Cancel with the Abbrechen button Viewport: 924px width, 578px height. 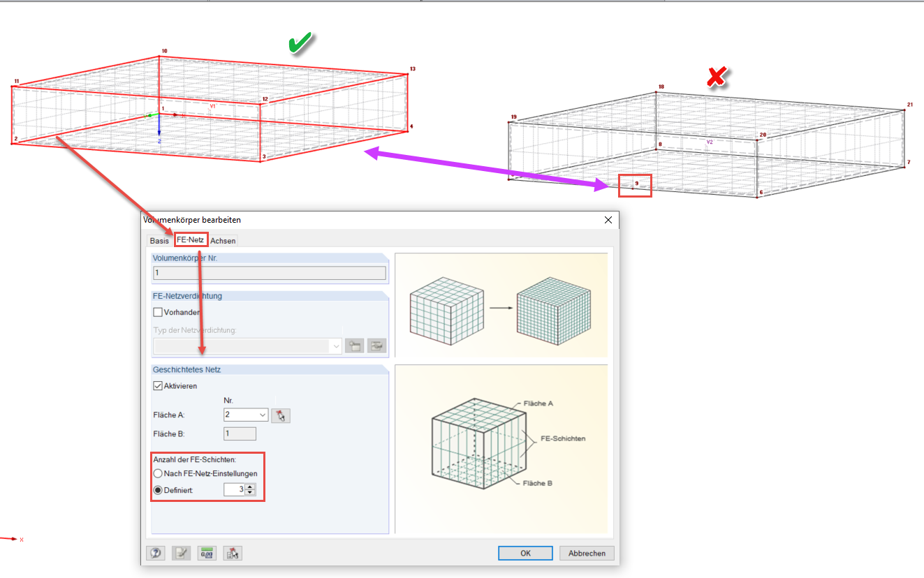(x=587, y=553)
